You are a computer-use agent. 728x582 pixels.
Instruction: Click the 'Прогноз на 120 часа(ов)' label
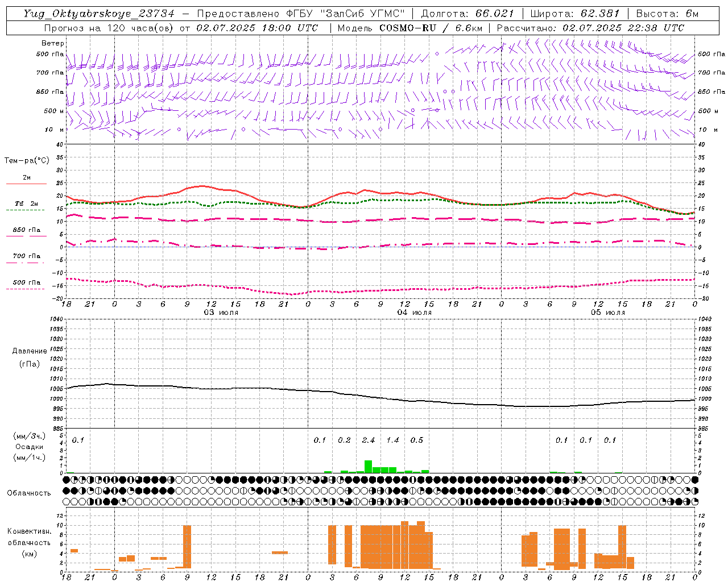tap(109, 28)
